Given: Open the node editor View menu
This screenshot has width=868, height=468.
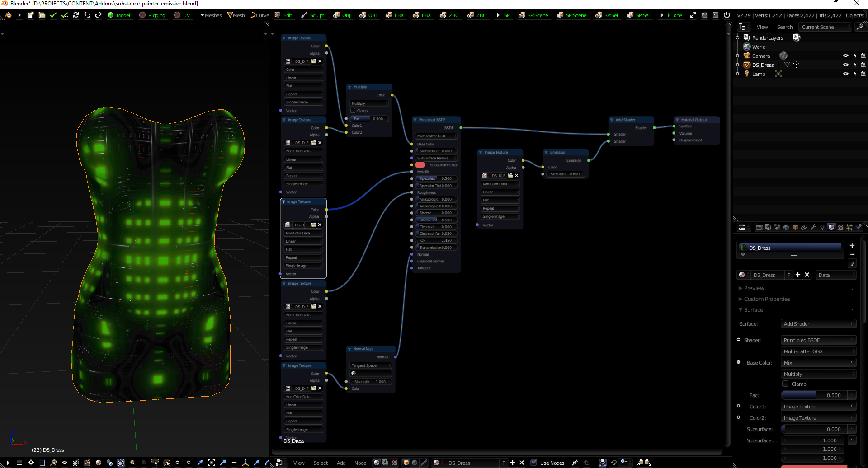Looking at the screenshot, I should 299,463.
